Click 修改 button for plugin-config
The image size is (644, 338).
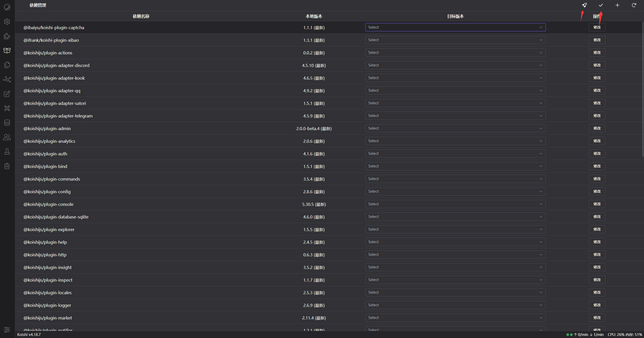(597, 191)
